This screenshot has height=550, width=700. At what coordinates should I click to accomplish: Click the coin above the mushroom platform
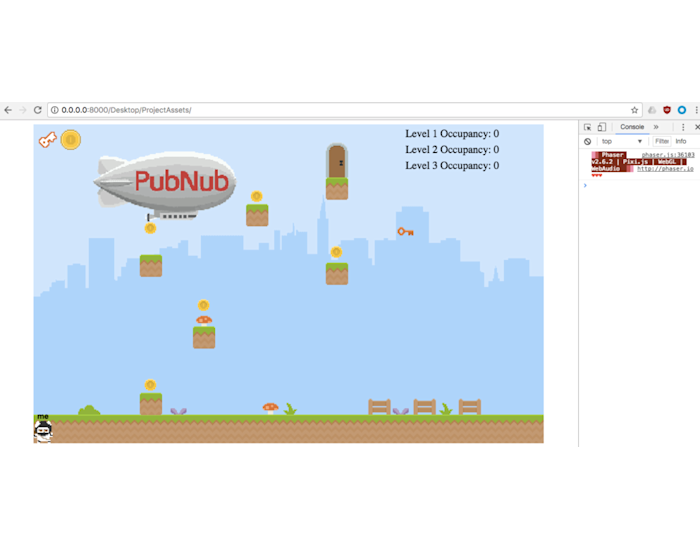point(203,305)
